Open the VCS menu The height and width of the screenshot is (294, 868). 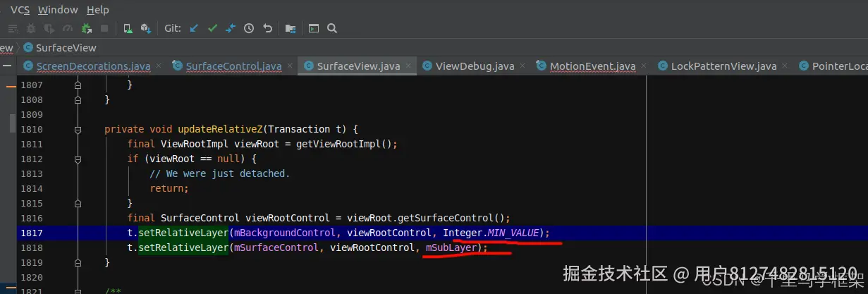pyautogui.click(x=20, y=10)
